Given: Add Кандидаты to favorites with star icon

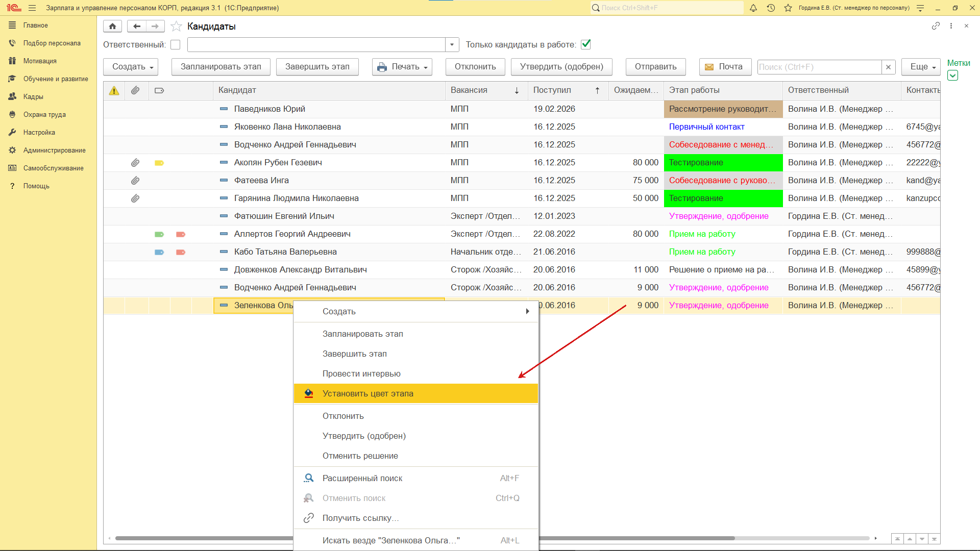Looking at the screenshot, I should (176, 26).
